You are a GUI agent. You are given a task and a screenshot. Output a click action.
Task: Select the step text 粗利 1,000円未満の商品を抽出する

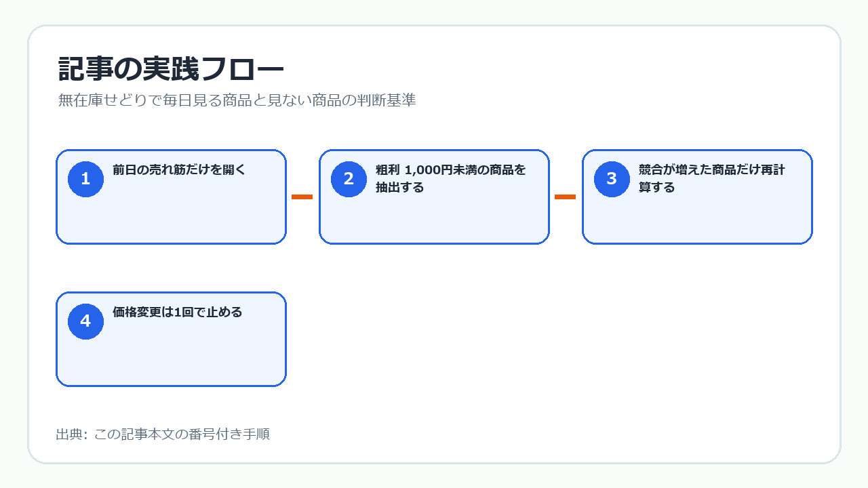[451, 179]
